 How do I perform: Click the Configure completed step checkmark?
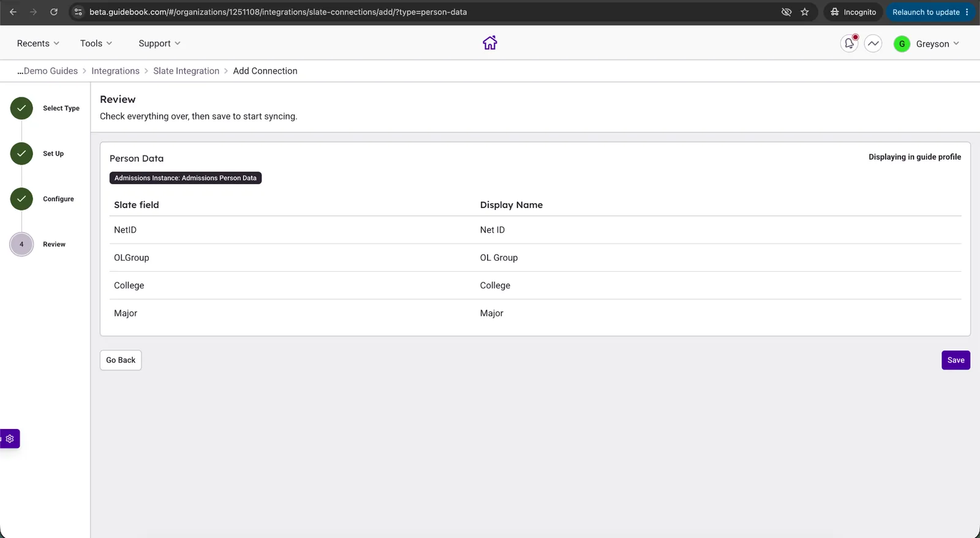[x=21, y=199]
